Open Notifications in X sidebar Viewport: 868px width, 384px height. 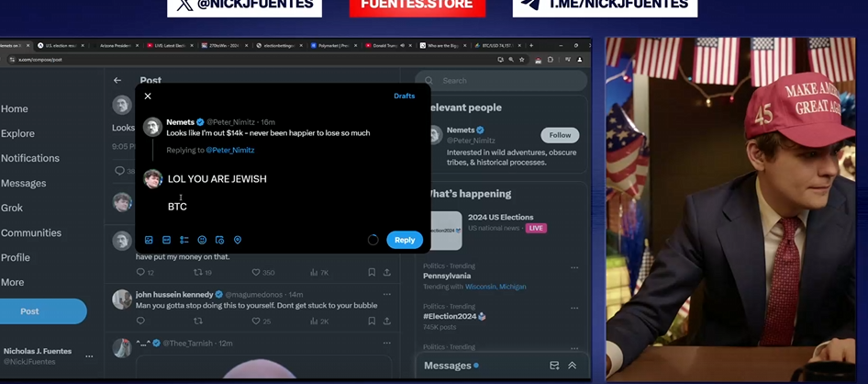(x=30, y=159)
